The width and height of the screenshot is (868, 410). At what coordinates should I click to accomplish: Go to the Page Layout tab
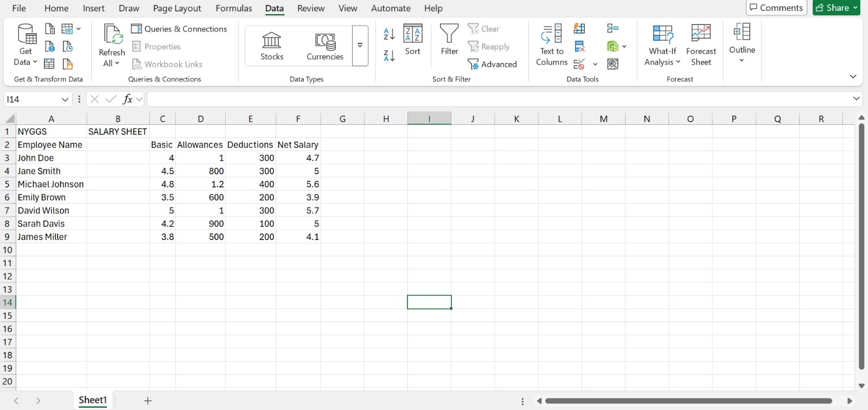(x=177, y=8)
